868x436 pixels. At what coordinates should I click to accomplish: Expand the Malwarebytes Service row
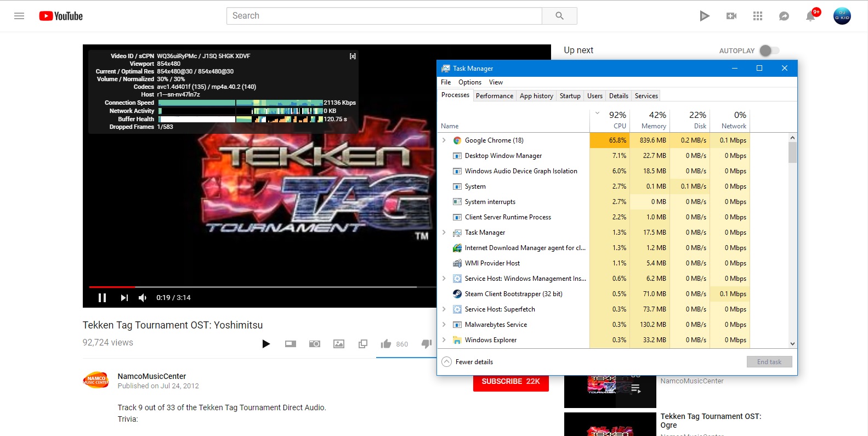[444, 325]
